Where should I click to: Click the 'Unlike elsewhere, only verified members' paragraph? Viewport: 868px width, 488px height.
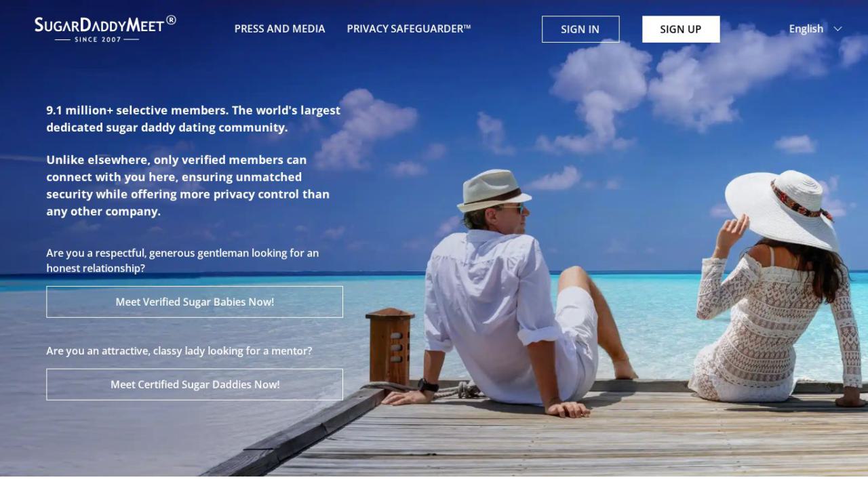(188, 186)
